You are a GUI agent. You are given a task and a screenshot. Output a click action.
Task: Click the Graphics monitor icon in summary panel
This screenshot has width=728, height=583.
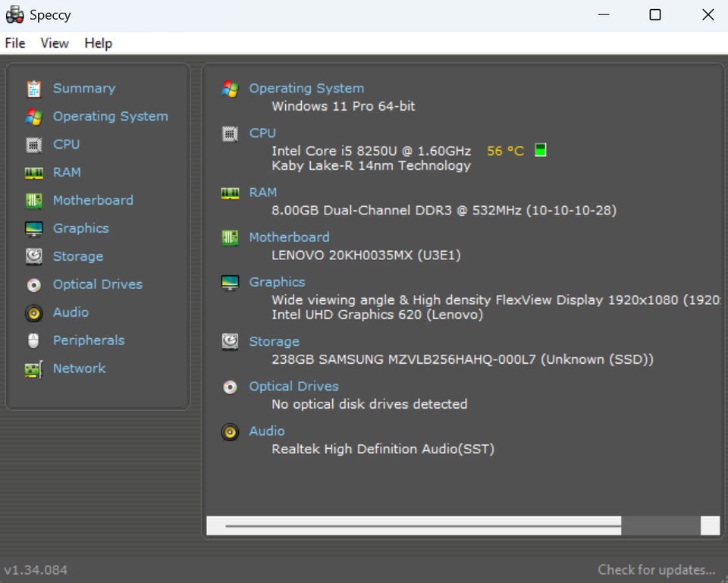click(x=230, y=283)
